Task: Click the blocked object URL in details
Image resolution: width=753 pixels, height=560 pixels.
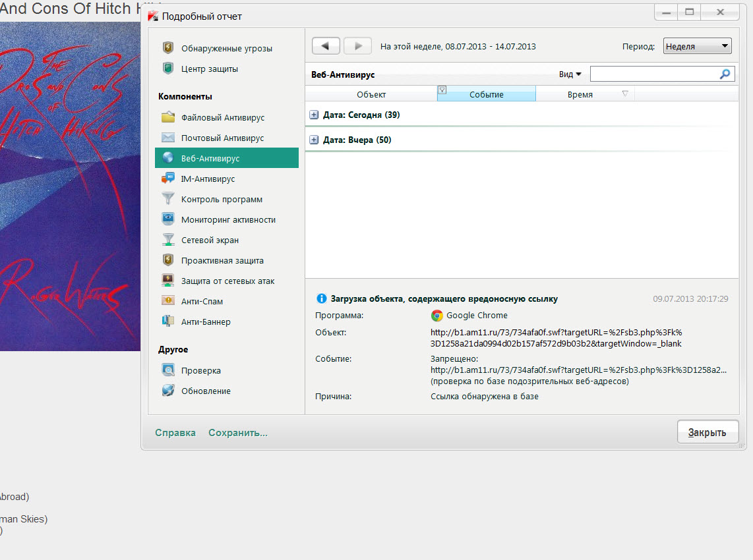Action: (x=556, y=338)
